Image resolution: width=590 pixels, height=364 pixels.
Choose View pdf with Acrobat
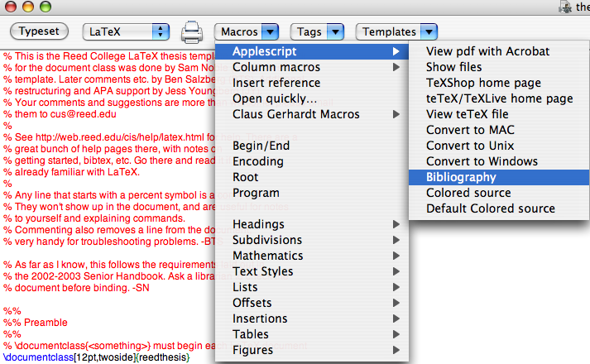[x=487, y=51]
